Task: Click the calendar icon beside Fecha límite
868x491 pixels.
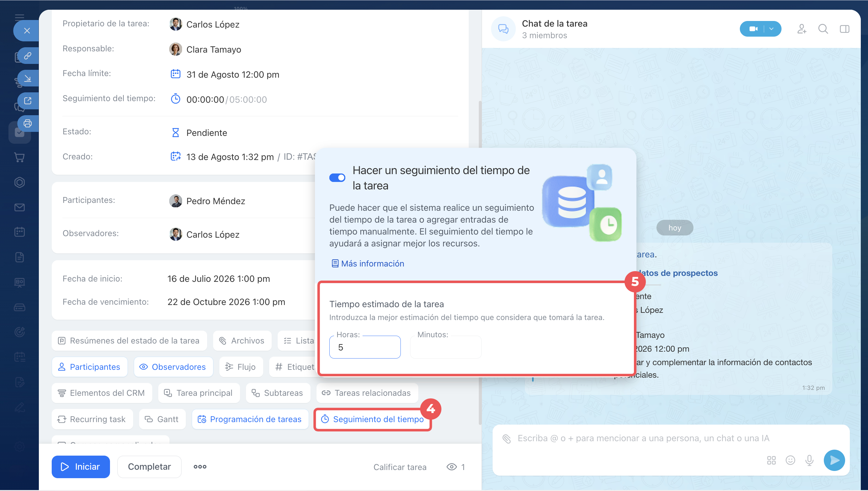Action: [x=175, y=74]
